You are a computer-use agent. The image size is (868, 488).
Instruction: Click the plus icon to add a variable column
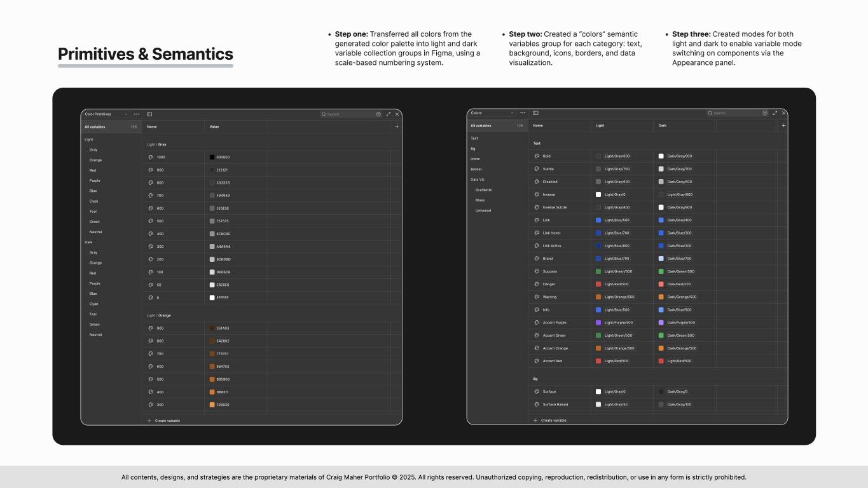coord(783,125)
